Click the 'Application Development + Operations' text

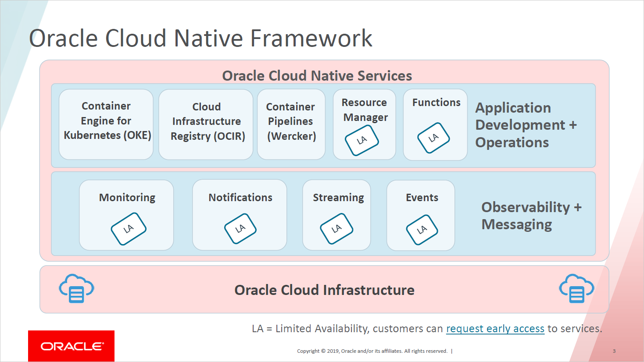click(x=526, y=125)
